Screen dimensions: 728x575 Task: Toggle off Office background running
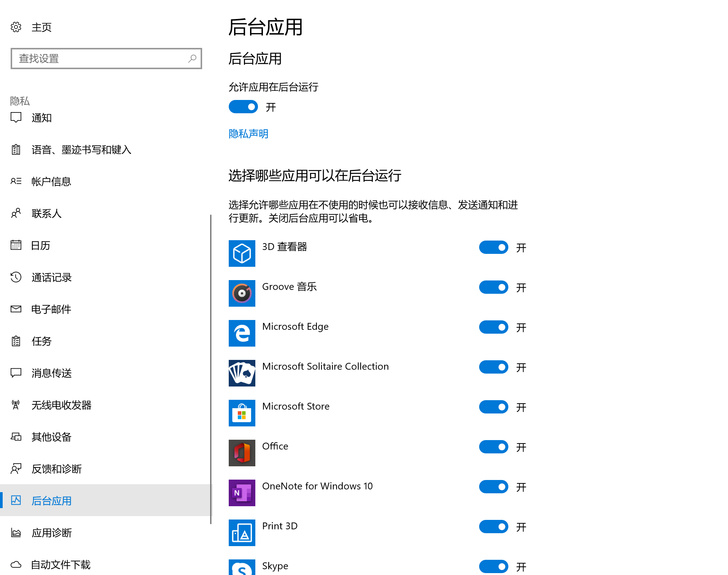(494, 447)
